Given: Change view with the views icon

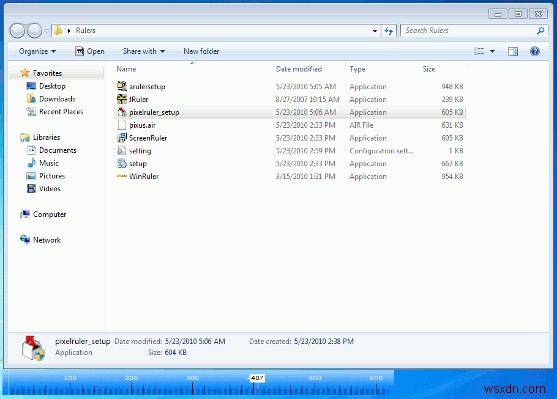Looking at the screenshot, I should [479, 52].
